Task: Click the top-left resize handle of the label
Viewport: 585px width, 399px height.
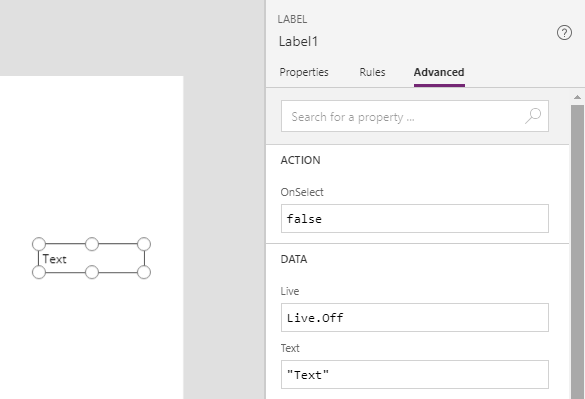Action: pyautogui.click(x=39, y=244)
